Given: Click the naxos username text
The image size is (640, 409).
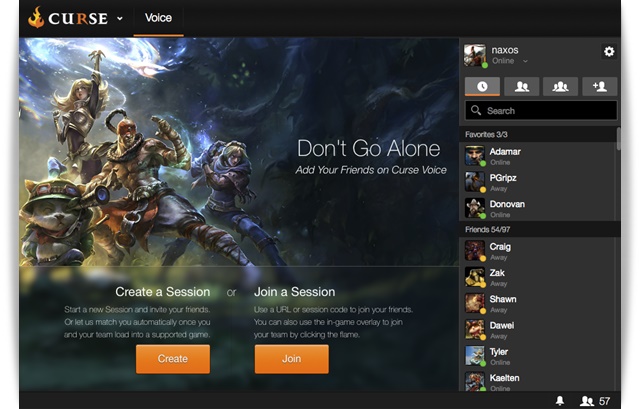Looking at the screenshot, I should click(505, 50).
